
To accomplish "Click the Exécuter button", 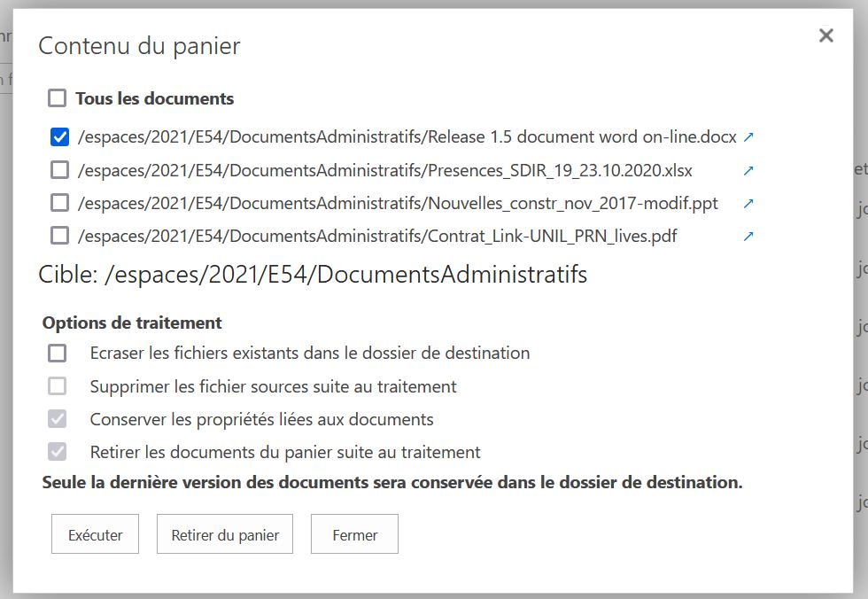I will pos(95,534).
